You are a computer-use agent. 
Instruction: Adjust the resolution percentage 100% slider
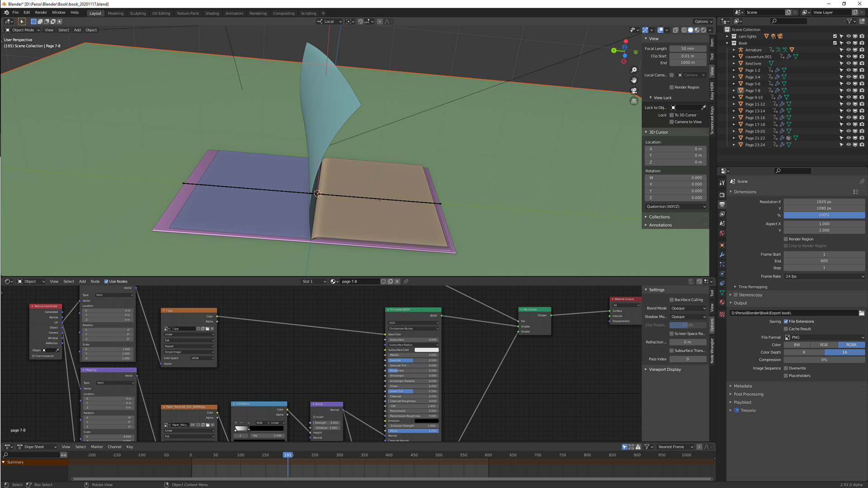click(824, 215)
